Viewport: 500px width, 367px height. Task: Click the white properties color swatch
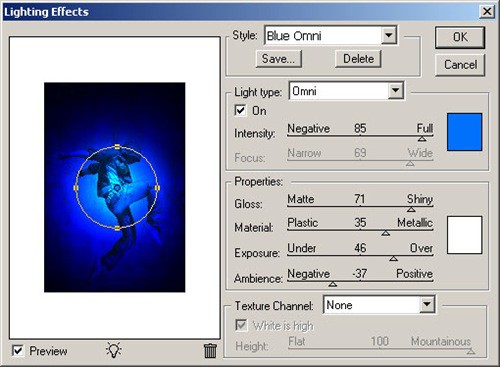(464, 235)
